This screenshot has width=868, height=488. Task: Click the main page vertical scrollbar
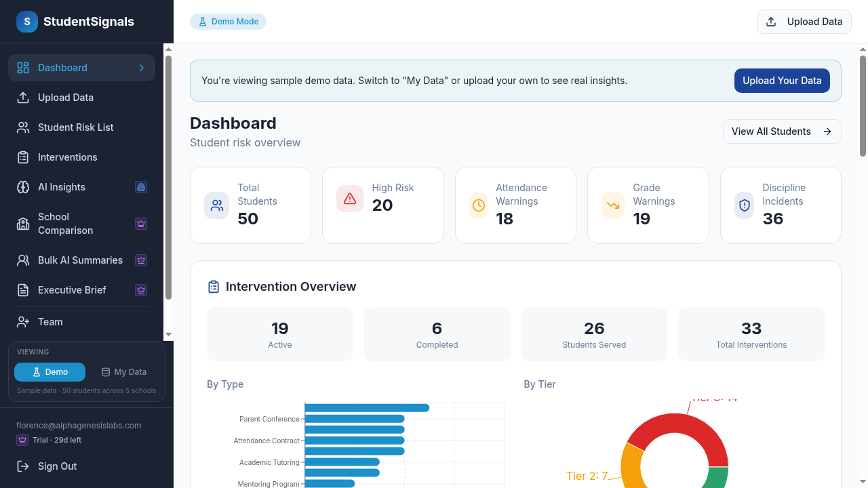pyautogui.click(x=863, y=106)
